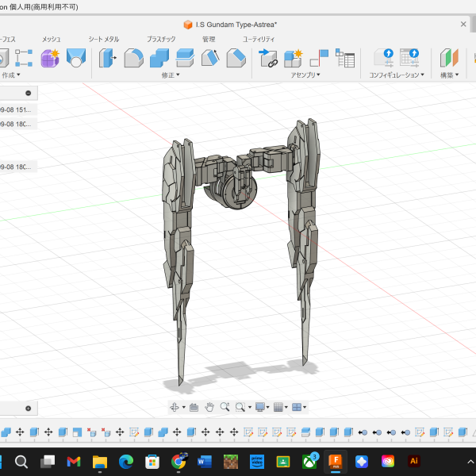
Task: Open the 修正 (Modify) dropdown menu
Action: [171, 75]
